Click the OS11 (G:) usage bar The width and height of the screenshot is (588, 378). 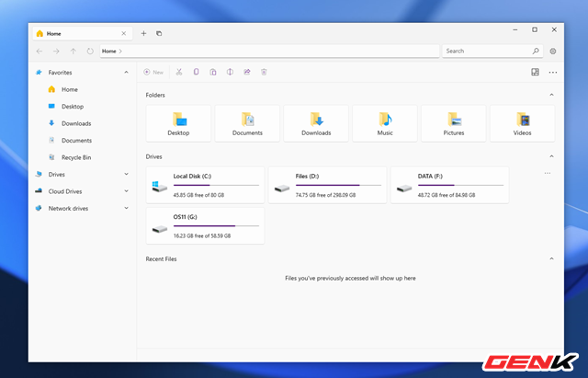216,226
